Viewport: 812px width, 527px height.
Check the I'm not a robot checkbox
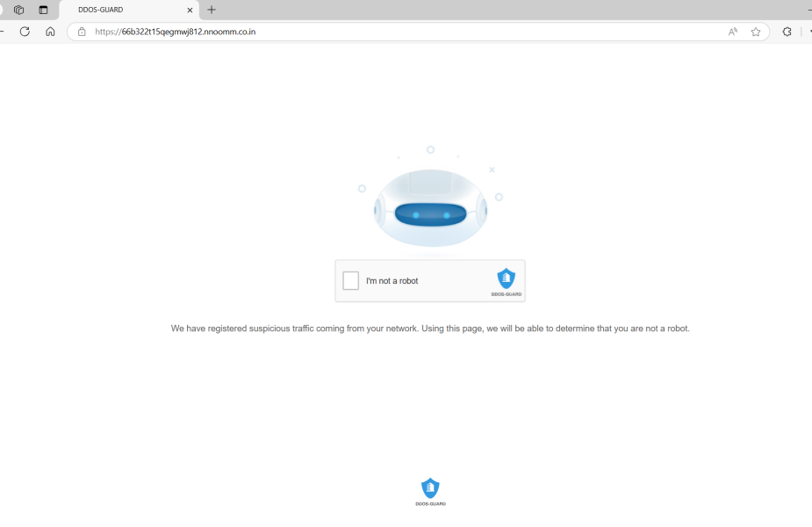pyautogui.click(x=350, y=280)
